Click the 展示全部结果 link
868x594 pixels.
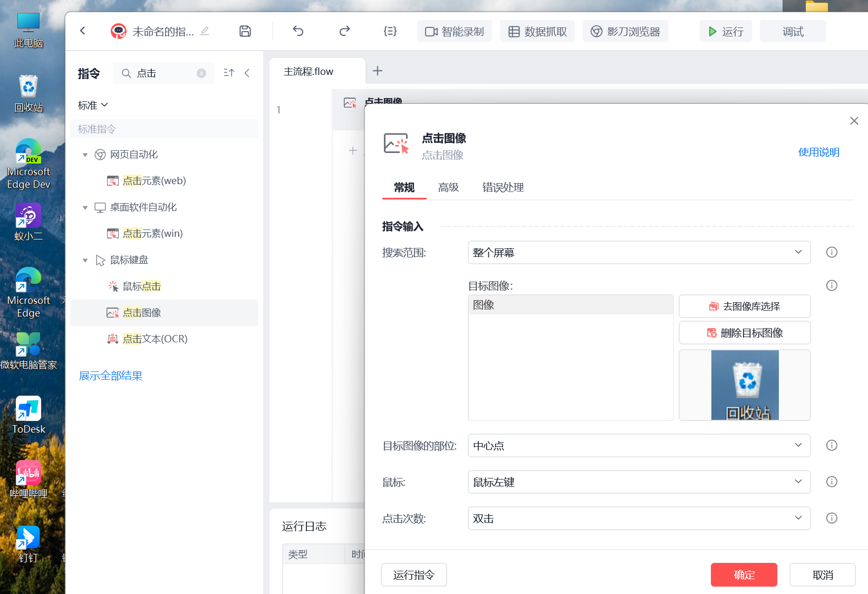click(x=111, y=376)
